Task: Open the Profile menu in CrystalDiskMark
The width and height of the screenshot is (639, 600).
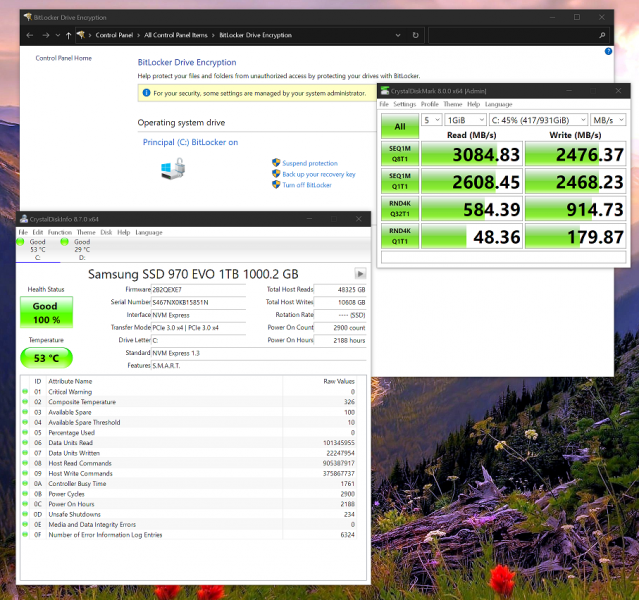Action: coord(429,104)
